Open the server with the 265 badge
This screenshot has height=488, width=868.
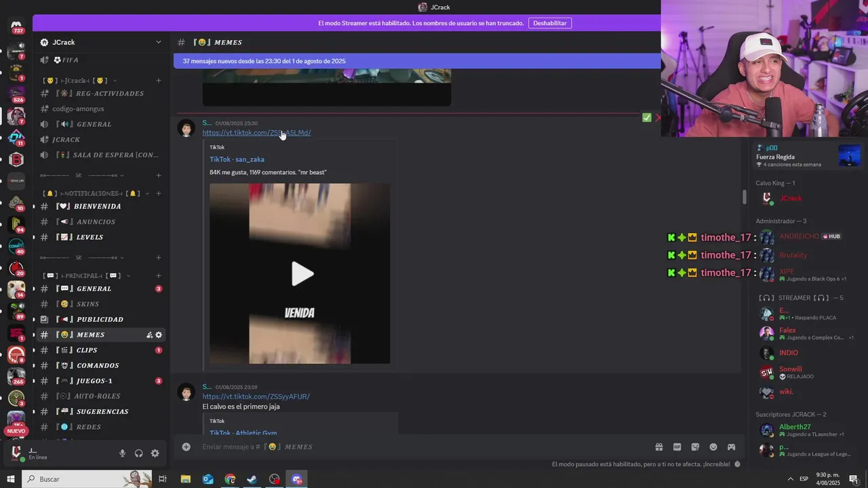(x=16, y=376)
